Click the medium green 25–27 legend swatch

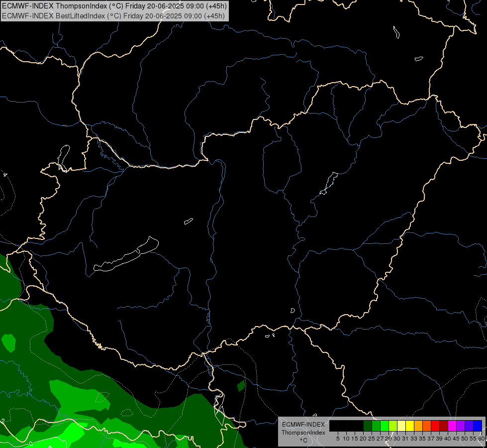376,426
